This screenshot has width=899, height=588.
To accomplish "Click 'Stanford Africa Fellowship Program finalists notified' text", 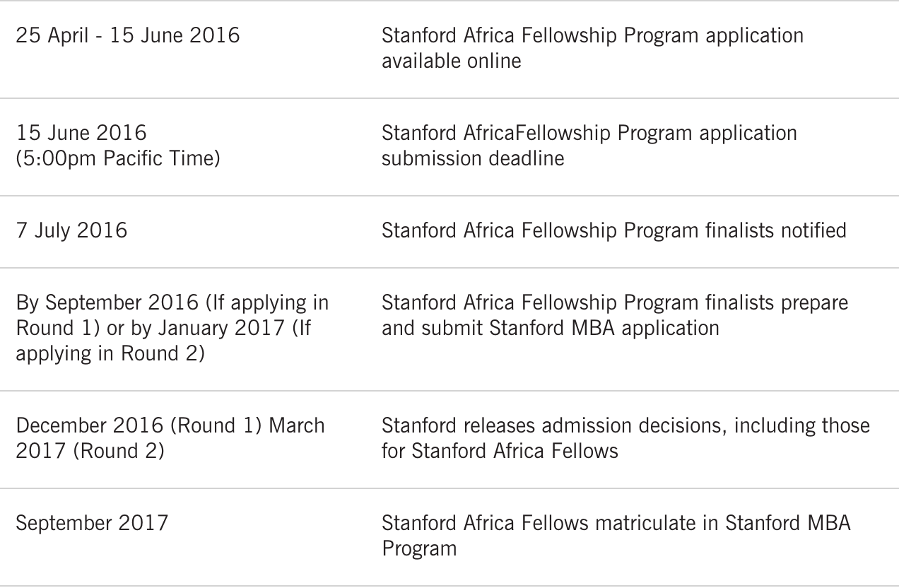I will [613, 230].
